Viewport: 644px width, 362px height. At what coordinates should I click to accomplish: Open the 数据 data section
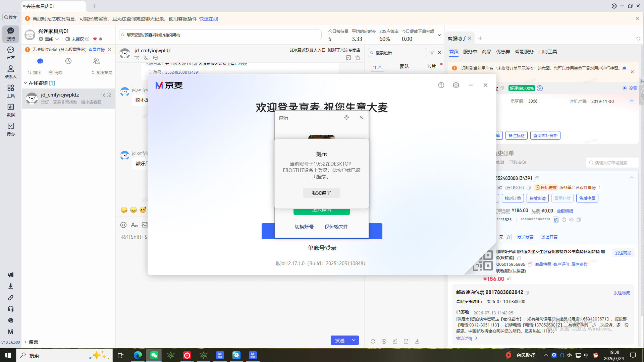[11, 110]
